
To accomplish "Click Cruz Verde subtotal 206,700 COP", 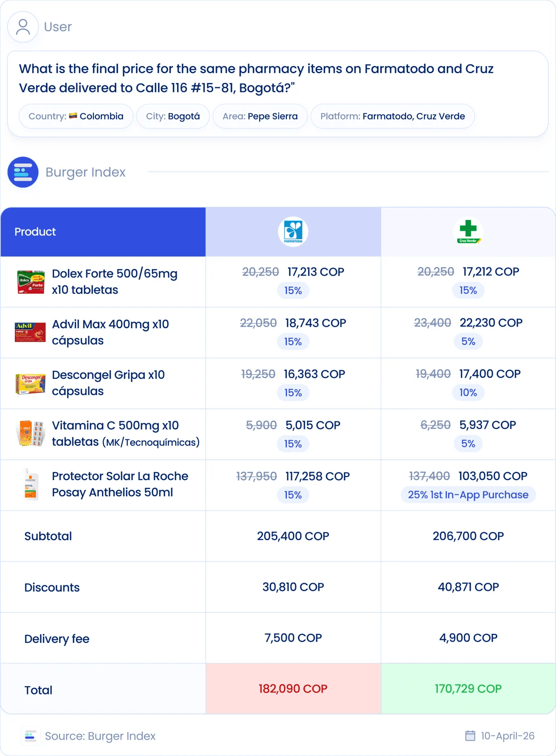I will coord(468,536).
